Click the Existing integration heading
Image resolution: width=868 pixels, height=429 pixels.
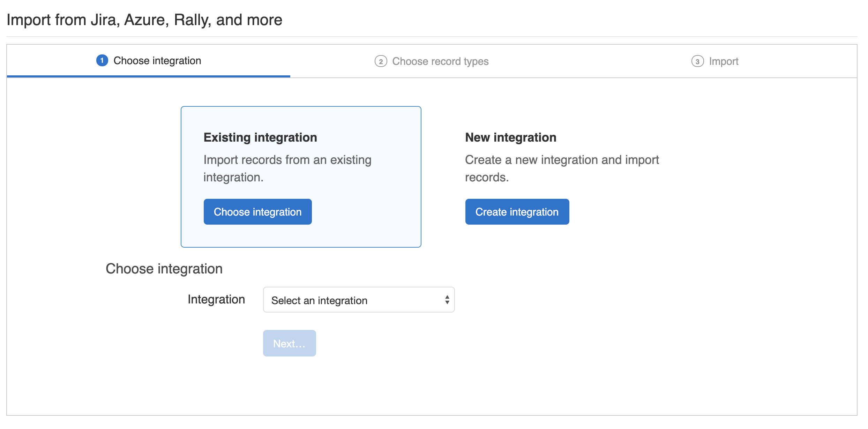[x=260, y=137]
